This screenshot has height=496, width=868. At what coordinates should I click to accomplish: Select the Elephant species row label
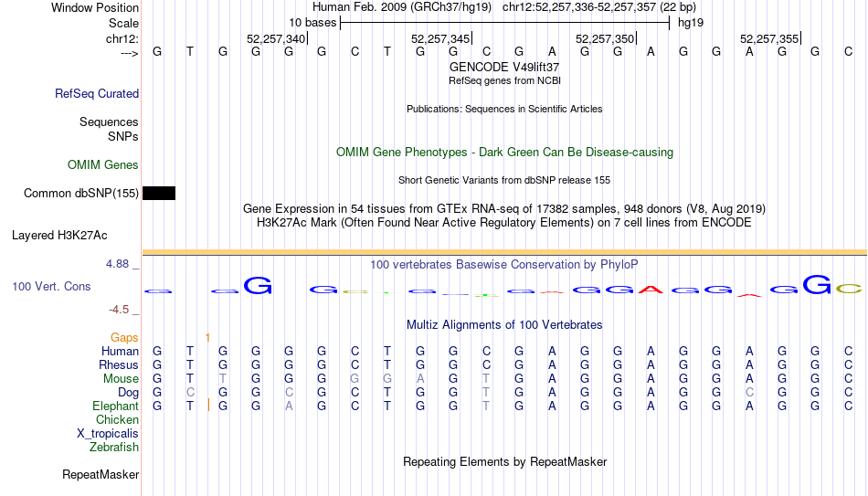click(x=116, y=406)
